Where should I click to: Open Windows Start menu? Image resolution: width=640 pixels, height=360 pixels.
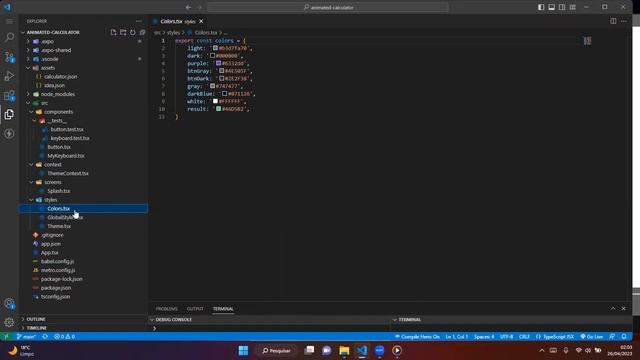click(243, 350)
